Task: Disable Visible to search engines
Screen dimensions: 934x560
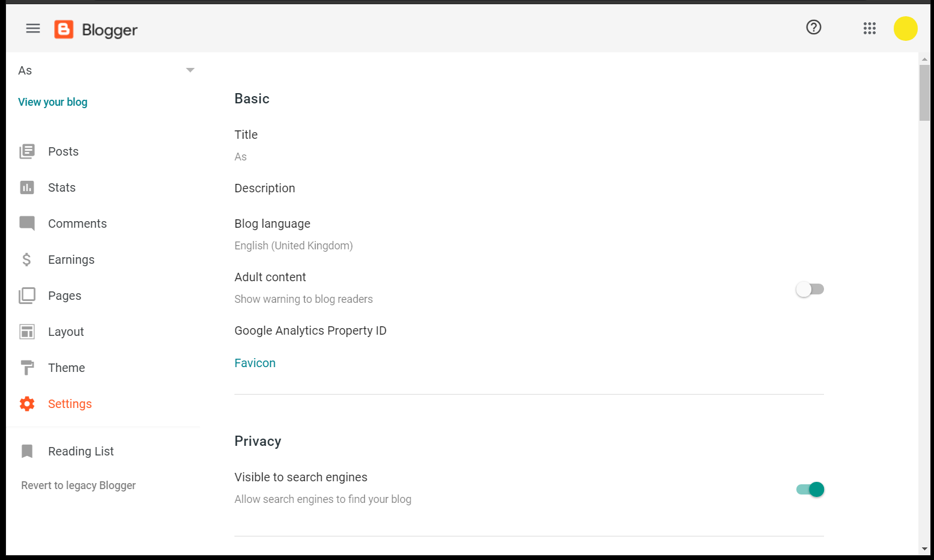Action: tap(810, 489)
